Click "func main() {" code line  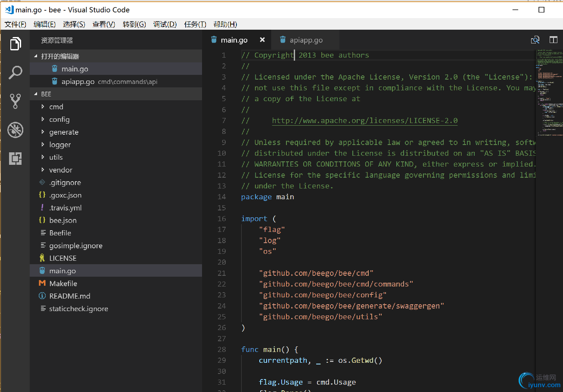tap(270, 349)
